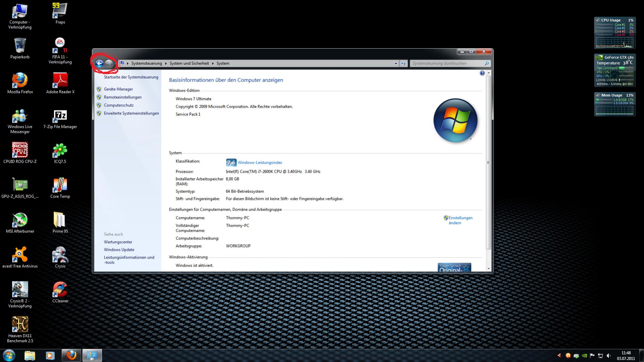Select Windows Live Messenger desktop icon
The width and height of the screenshot is (644, 362).
tap(20, 121)
